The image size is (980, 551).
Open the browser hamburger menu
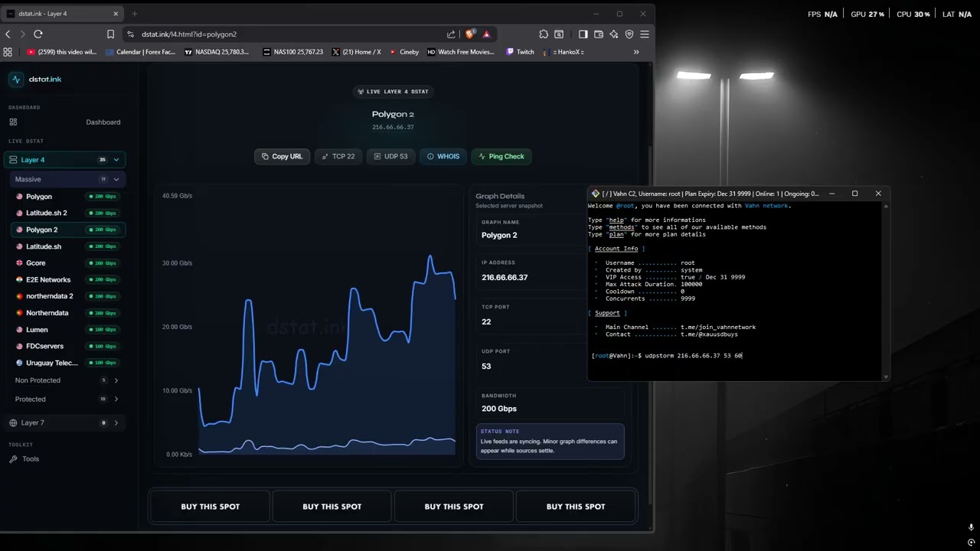(x=645, y=34)
